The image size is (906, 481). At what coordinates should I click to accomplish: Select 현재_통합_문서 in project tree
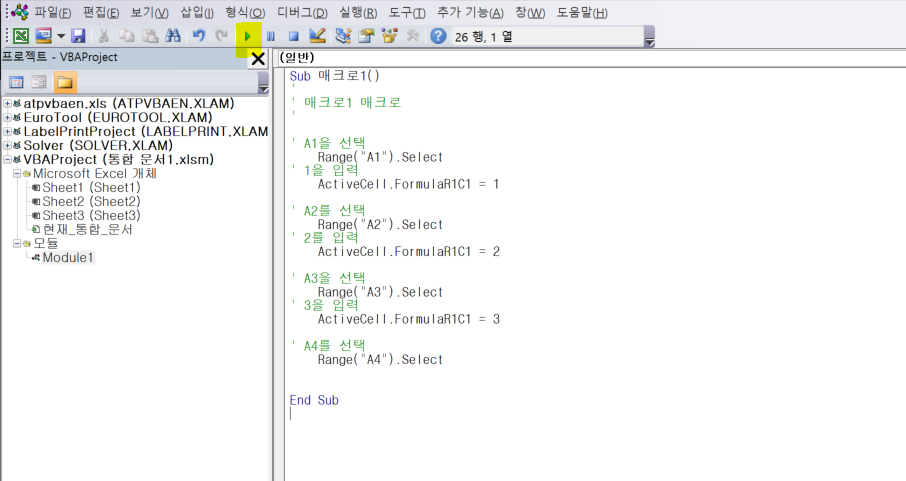[87, 230]
